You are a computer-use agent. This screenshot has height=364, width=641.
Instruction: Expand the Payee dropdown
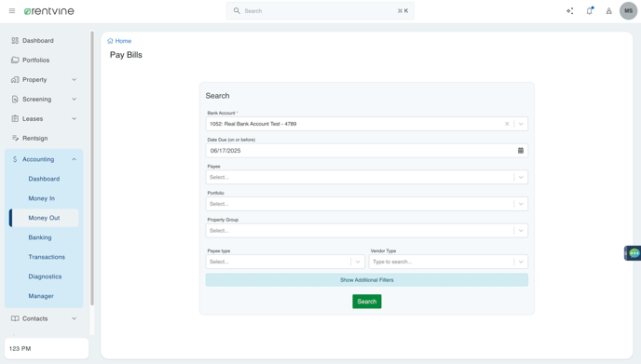click(x=366, y=177)
